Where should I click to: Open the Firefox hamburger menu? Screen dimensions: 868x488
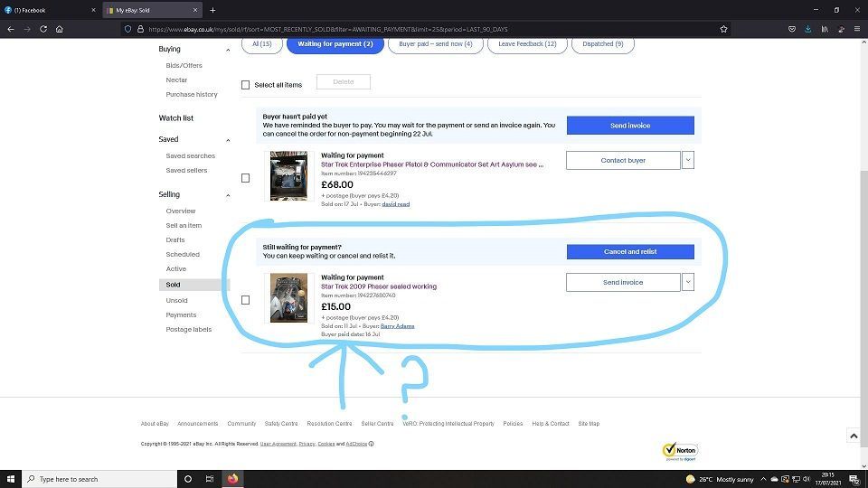(x=857, y=29)
